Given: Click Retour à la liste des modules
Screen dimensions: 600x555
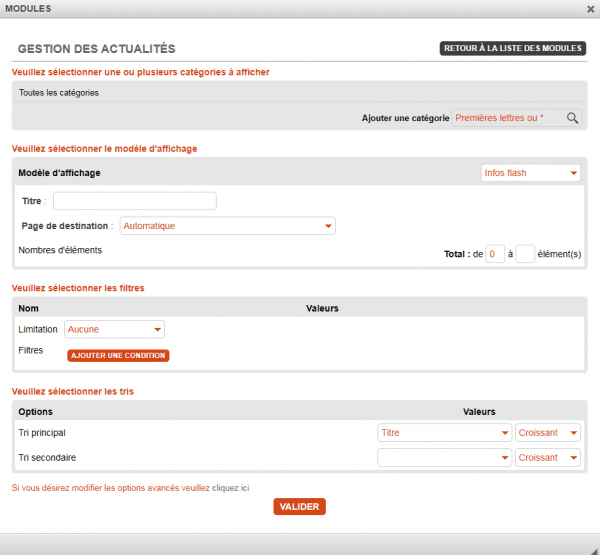Looking at the screenshot, I should 512,48.
